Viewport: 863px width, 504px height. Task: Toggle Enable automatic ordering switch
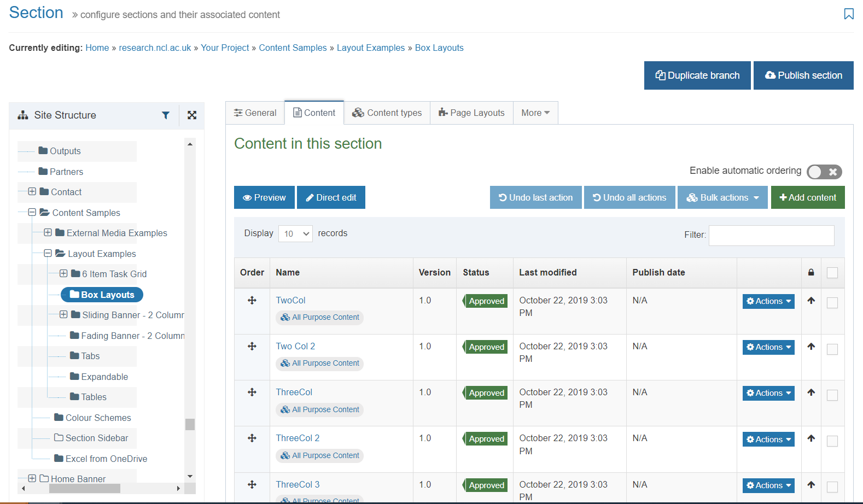824,172
